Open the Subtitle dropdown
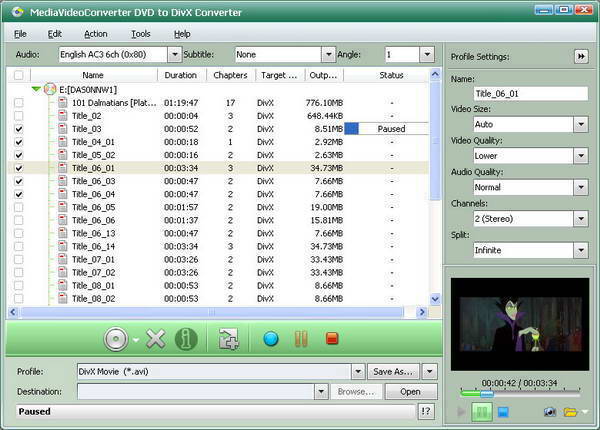600x430 pixels. (328, 55)
